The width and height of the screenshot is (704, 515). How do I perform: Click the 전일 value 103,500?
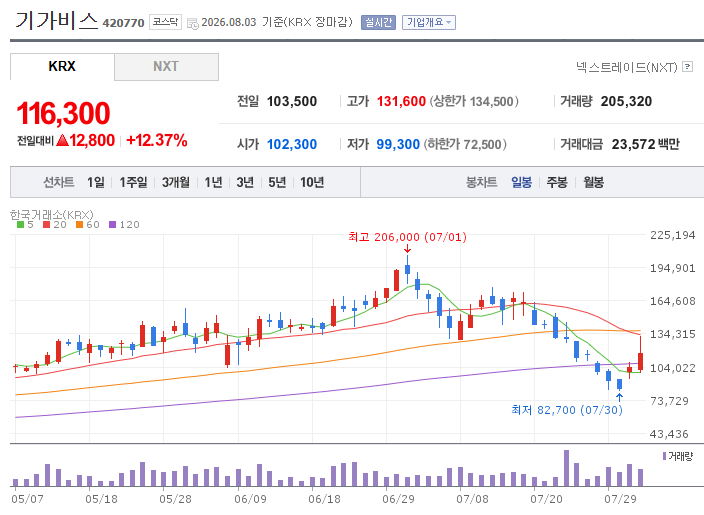coord(292,101)
